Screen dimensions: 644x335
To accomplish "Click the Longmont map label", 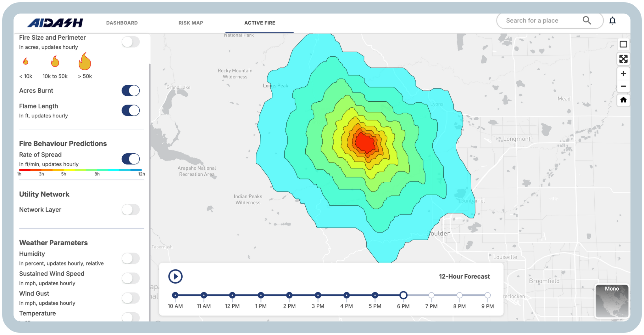I will (x=517, y=139).
